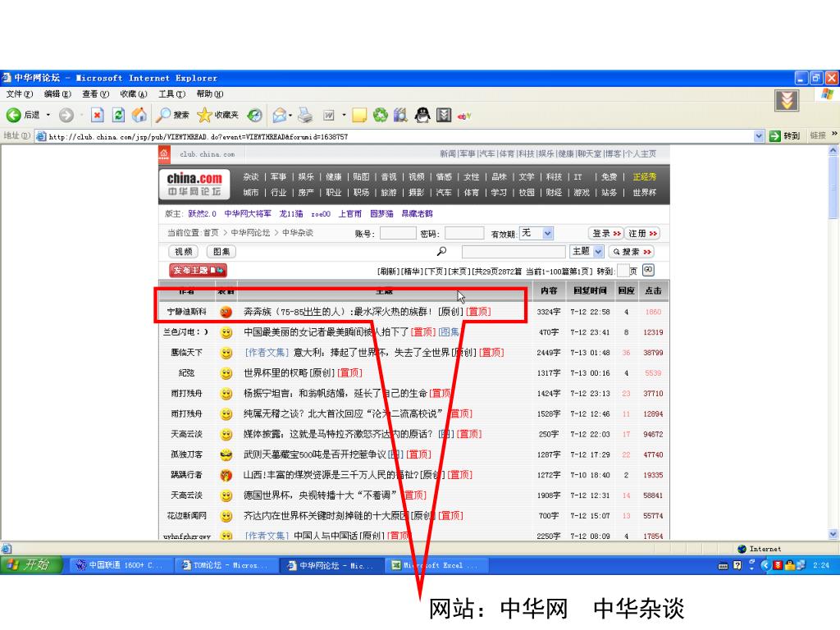Open the 收藏(A) menu
Viewport: 840px width, 630px height.
click(134, 94)
